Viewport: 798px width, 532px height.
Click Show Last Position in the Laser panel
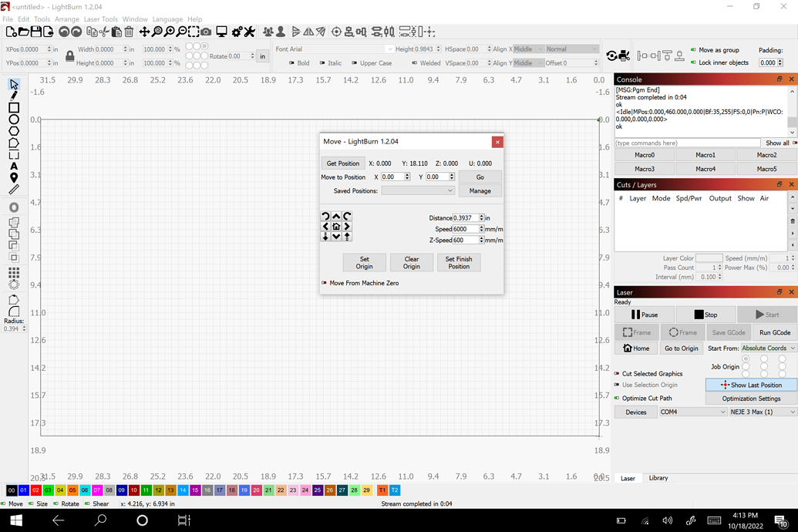point(749,385)
